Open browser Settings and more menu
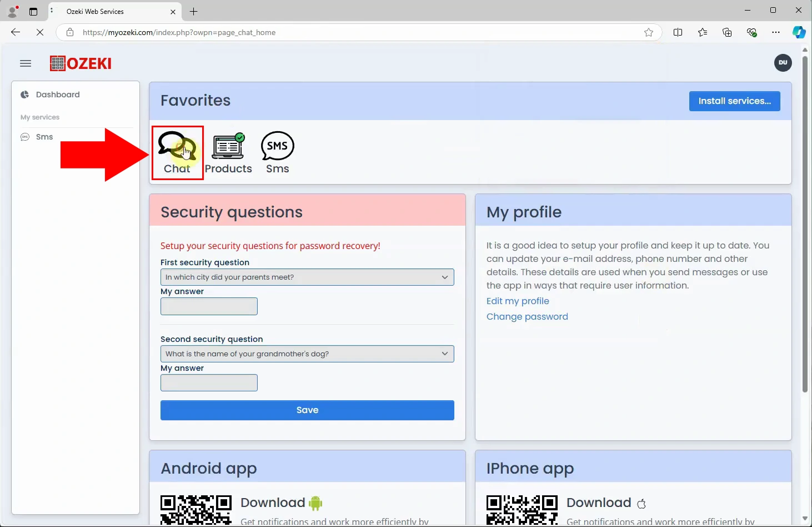 776,32
